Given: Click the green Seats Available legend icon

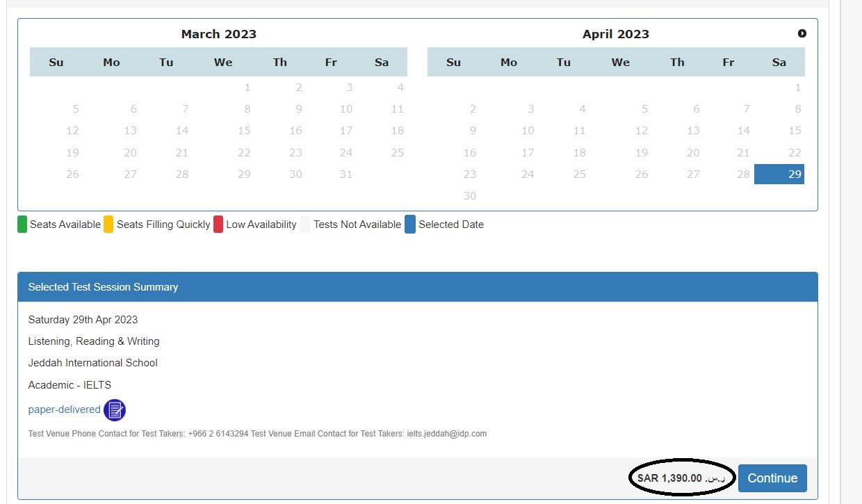Looking at the screenshot, I should click(22, 224).
